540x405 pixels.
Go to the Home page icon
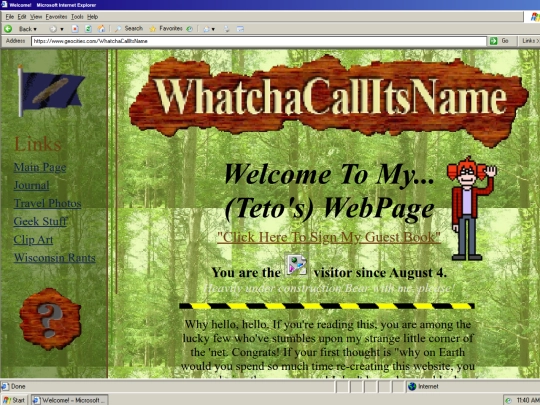101,29
